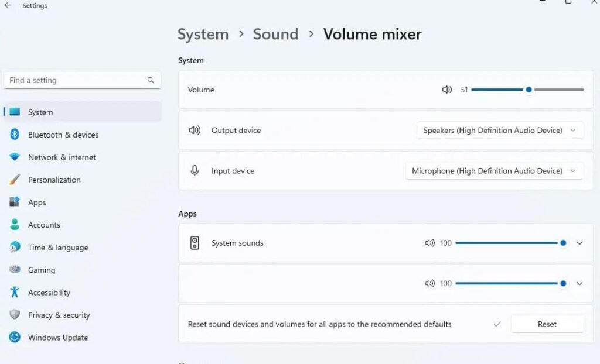Click the Network & internet sidebar icon

pos(13,157)
